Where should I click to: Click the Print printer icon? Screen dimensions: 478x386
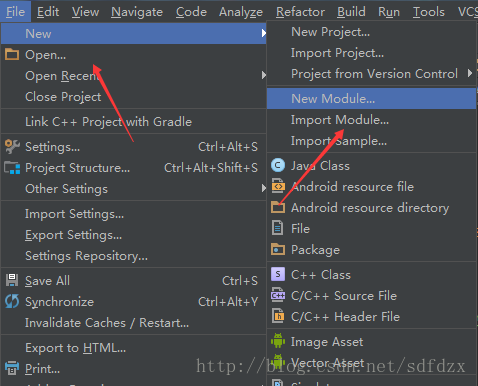(x=12, y=368)
